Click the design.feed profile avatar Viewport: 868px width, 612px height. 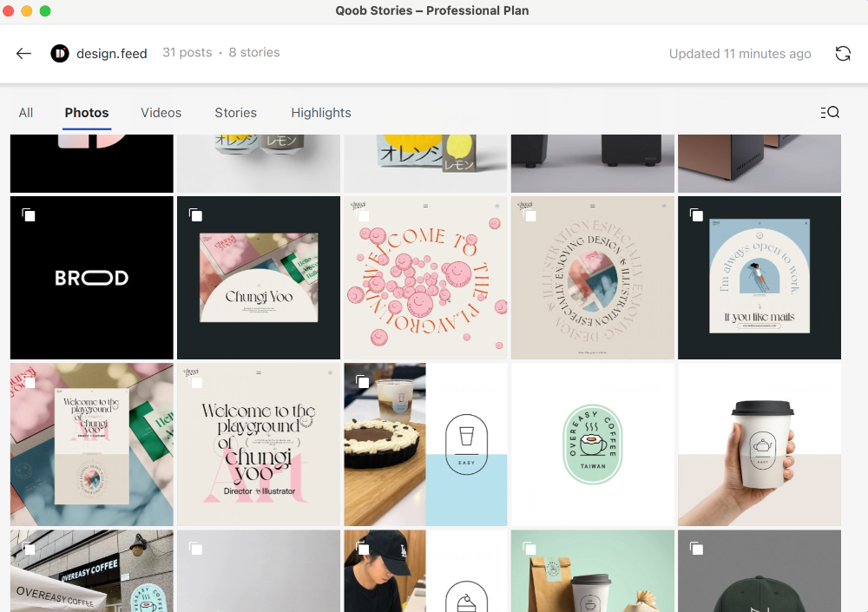click(60, 54)
